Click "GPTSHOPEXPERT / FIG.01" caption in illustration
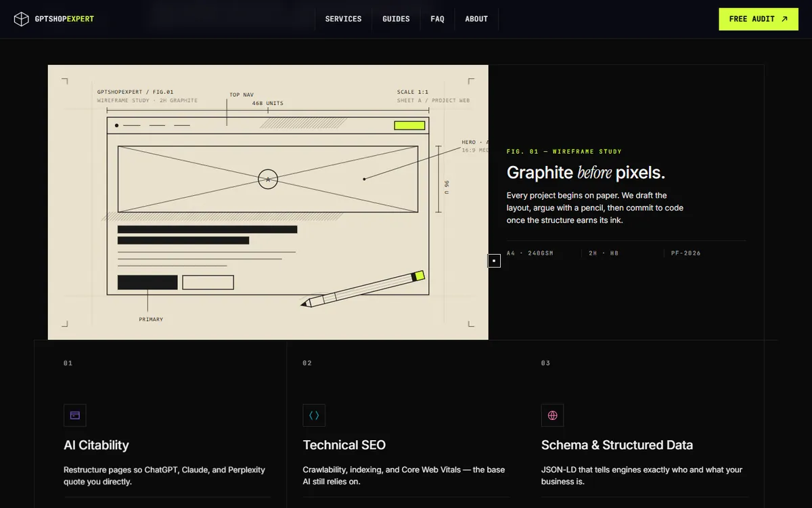This screenshot has height=508, width=812. pyautogui.click(x=135, y=92)
